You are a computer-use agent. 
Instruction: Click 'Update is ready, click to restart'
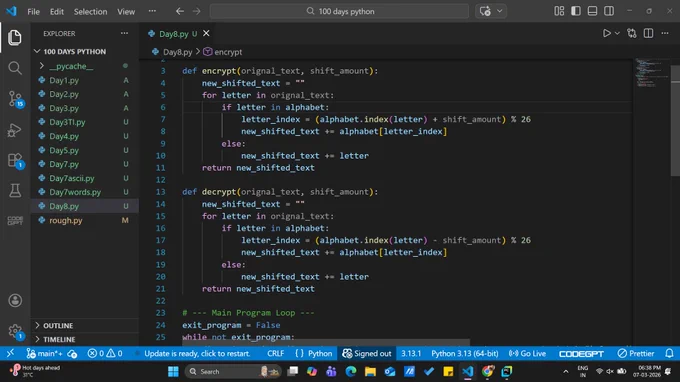(x=197, y=353)
